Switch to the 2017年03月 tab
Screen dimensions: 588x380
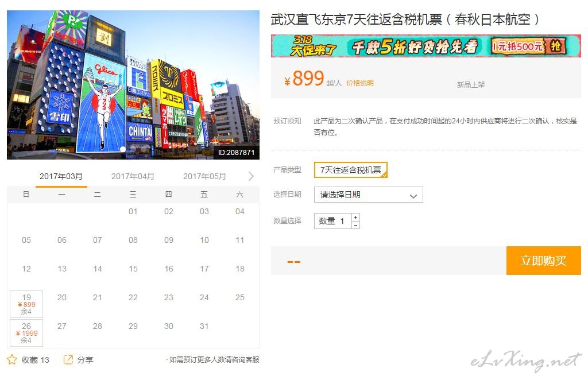pos(61,176)
